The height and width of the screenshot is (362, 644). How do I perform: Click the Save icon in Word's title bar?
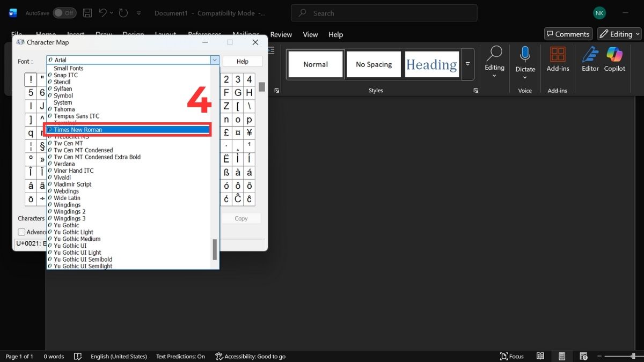(87, 12)
